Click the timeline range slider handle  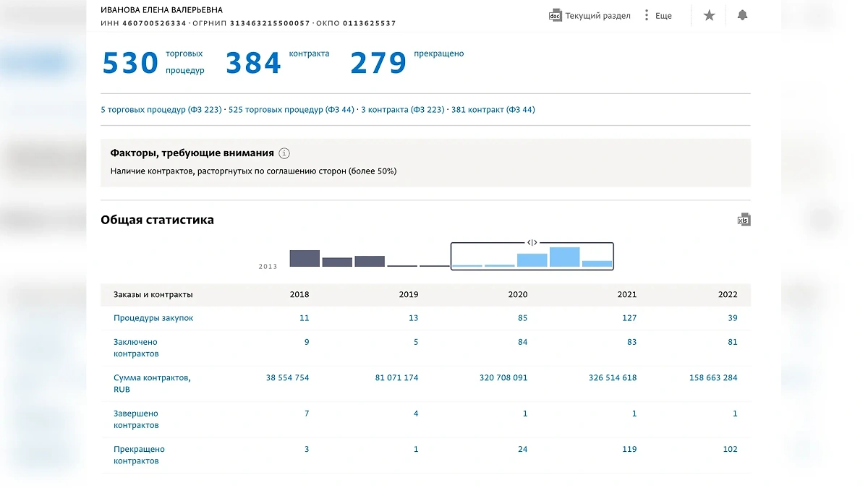coord(532,243)
